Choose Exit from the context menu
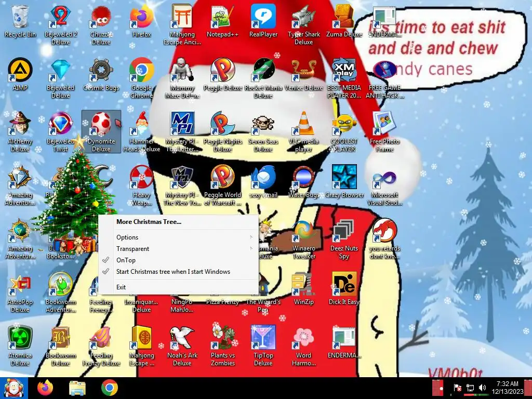 178,287
